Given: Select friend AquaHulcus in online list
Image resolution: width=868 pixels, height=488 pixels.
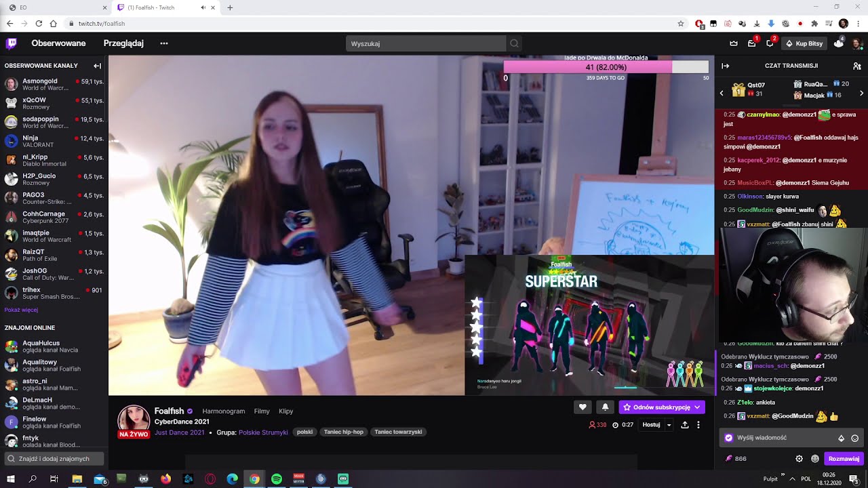Looking at the screenshot, I should 54,346.
